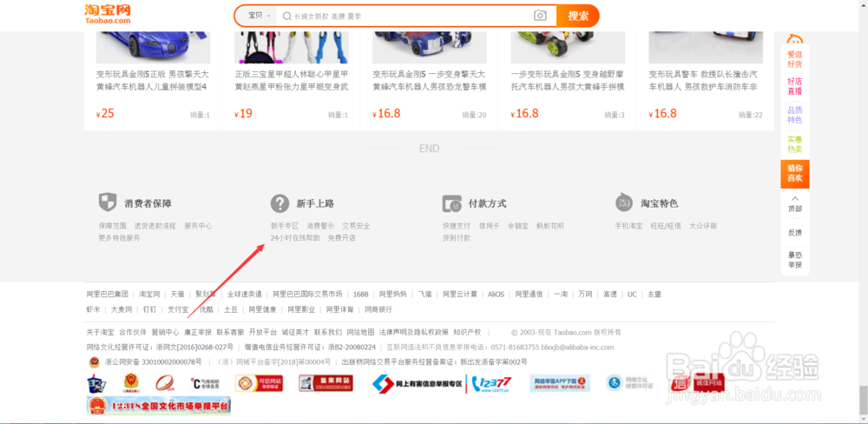Click the 新手上路 question mark icon
This screenshot has width=868, height=424.
(279, 203)
